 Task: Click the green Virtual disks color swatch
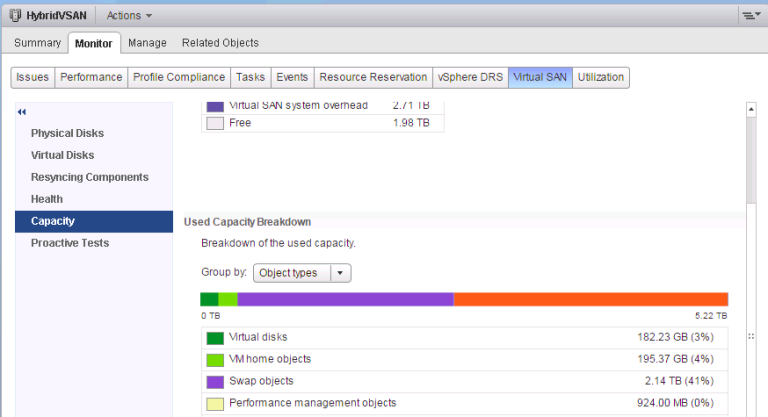point(215,338)
